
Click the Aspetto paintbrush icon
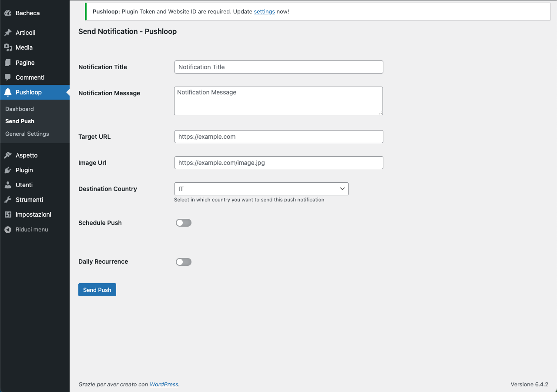(8, 155)
